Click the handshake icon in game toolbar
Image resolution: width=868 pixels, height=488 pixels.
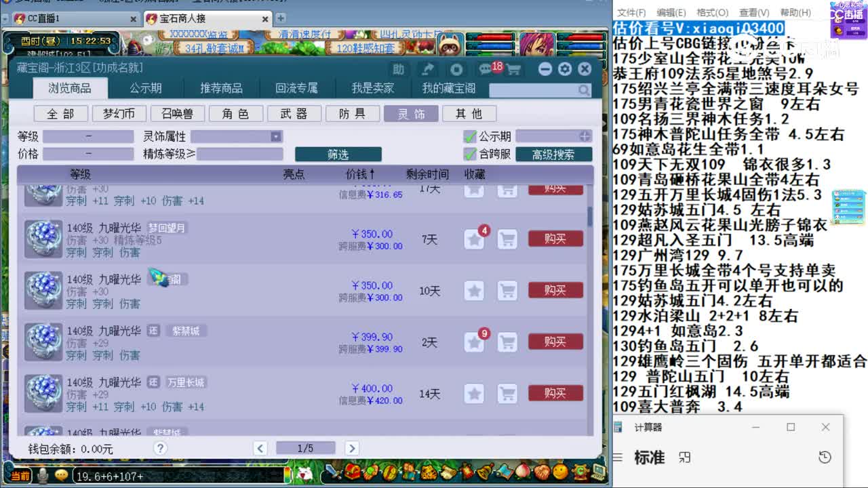(x=541, y=472)
